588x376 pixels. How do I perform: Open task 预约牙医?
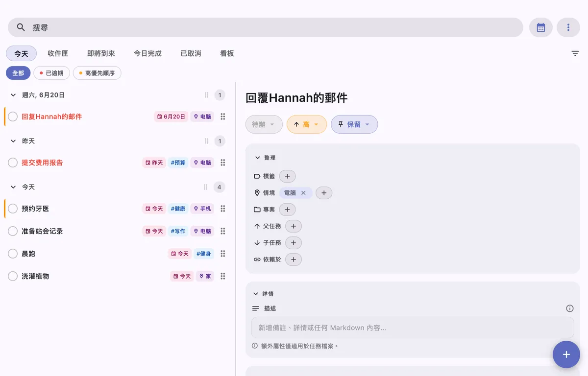(x=35, y=209)
